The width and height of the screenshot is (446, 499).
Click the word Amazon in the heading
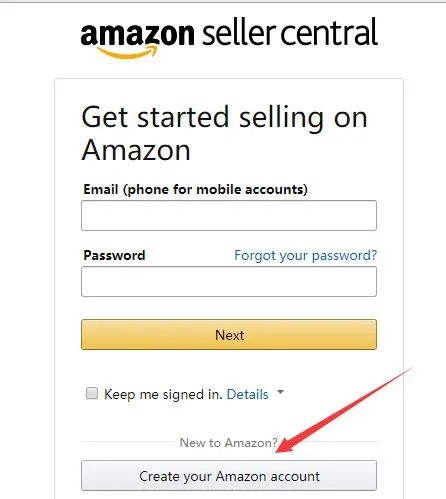coord(136,150)
